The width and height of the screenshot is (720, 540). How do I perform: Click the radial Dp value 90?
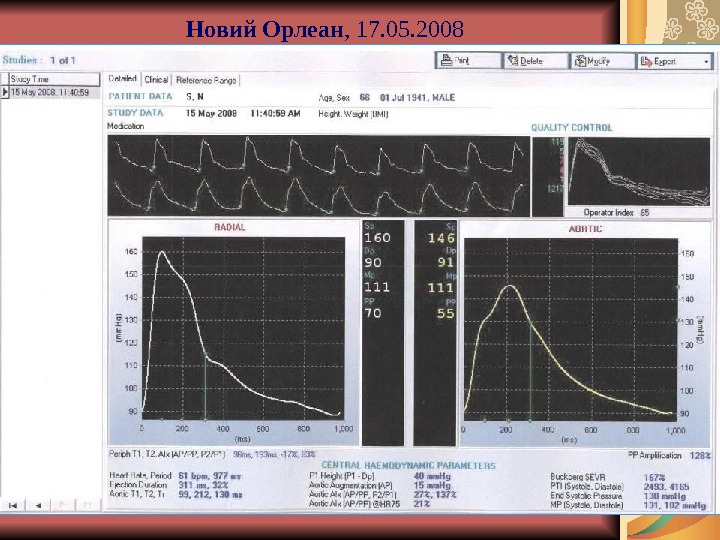pyautogui.click(x=373, y=263)
